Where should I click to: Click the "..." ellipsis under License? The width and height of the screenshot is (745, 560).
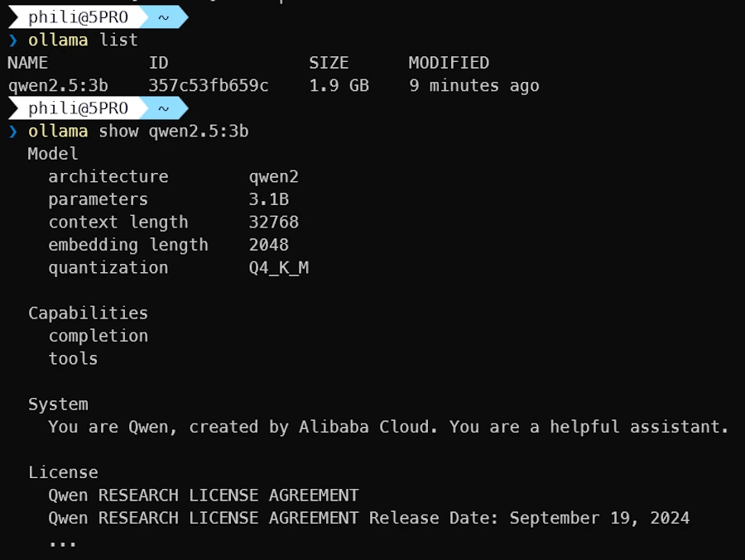[x=62, y=541]
